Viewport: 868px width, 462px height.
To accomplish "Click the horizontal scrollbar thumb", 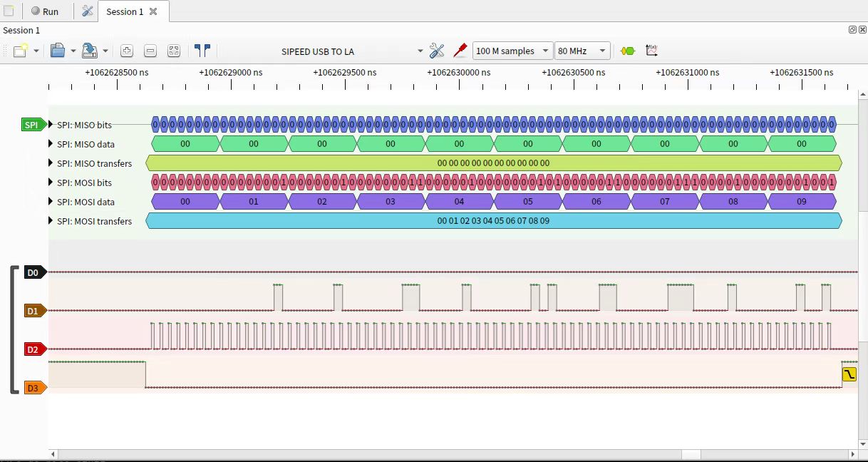I will 691,454.
